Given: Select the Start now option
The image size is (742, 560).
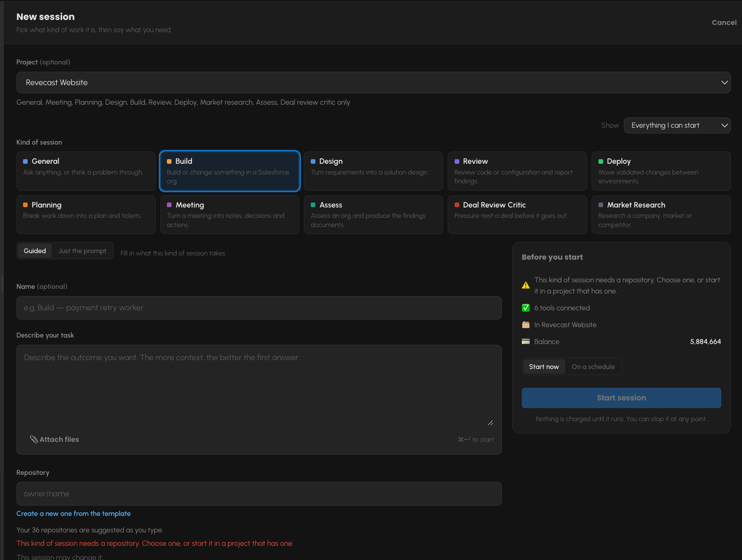Looking at the screenshot, I should tap(544, 367).
